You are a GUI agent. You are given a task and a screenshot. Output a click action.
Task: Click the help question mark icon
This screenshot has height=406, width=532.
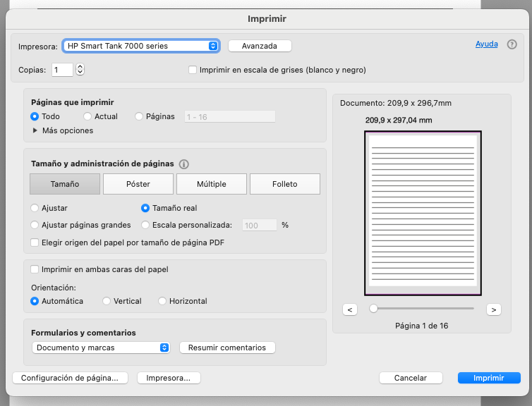pos(512,44)
